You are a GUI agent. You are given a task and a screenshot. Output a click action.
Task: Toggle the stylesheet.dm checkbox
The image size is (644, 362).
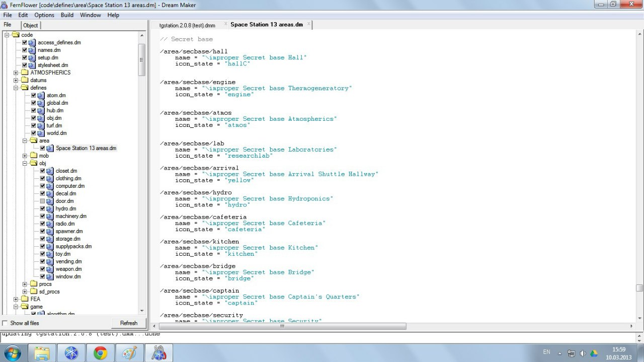point(25,65)
